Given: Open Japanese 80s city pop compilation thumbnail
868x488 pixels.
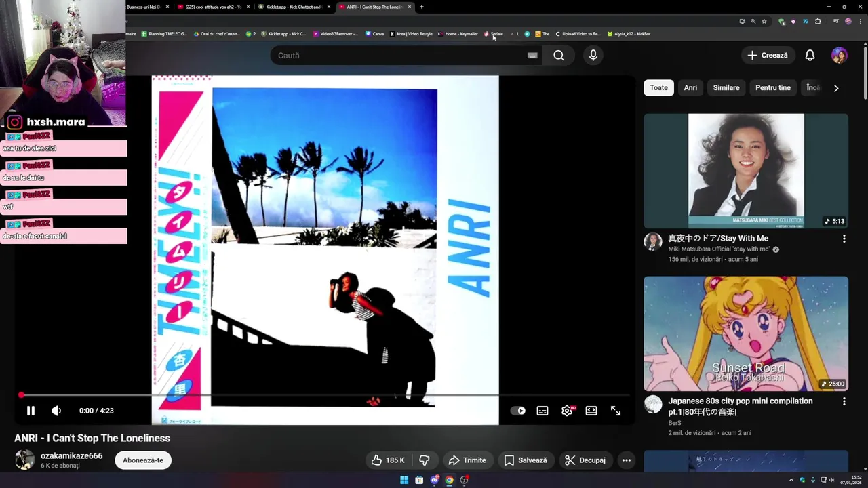Looking at the screenshot, I should click(x=746, y=333).
